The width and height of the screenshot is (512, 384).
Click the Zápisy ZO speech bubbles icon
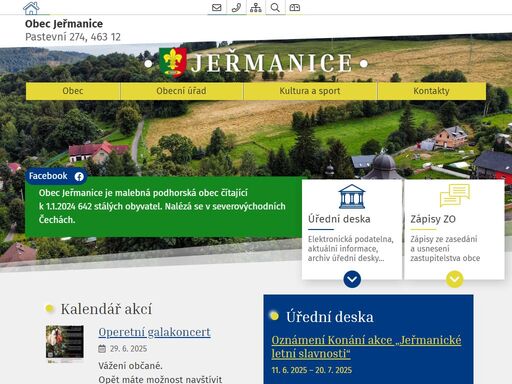pos(454,195)
